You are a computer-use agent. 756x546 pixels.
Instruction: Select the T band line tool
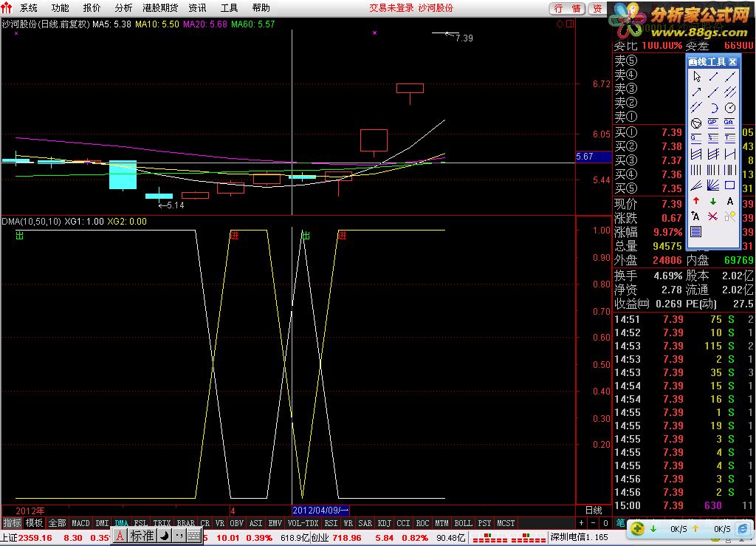pos(730,138)
